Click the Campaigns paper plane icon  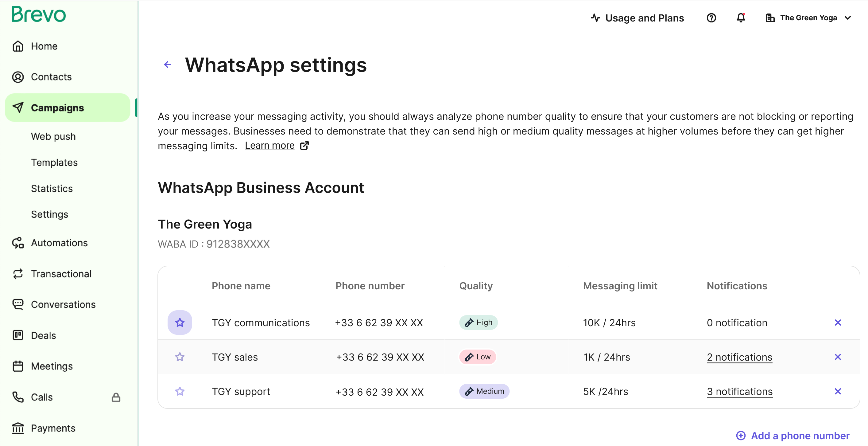[x=18, y=108]
